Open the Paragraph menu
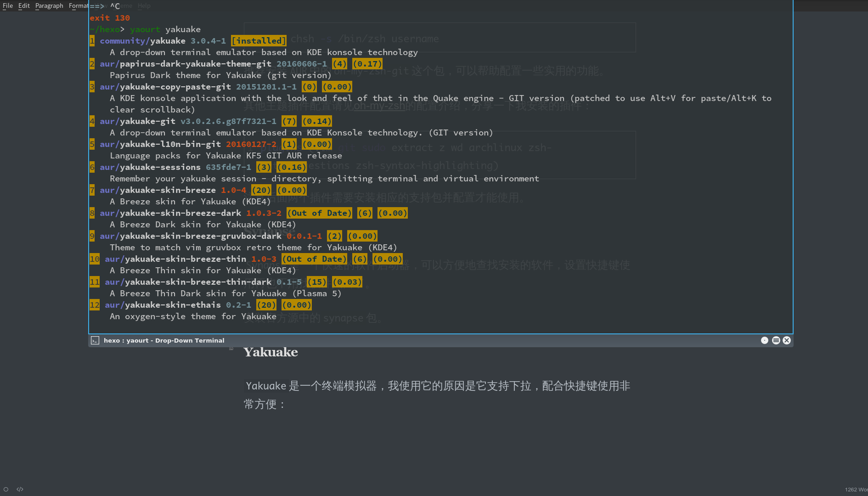Screen dimensions: 868x496 click(49, 6)
